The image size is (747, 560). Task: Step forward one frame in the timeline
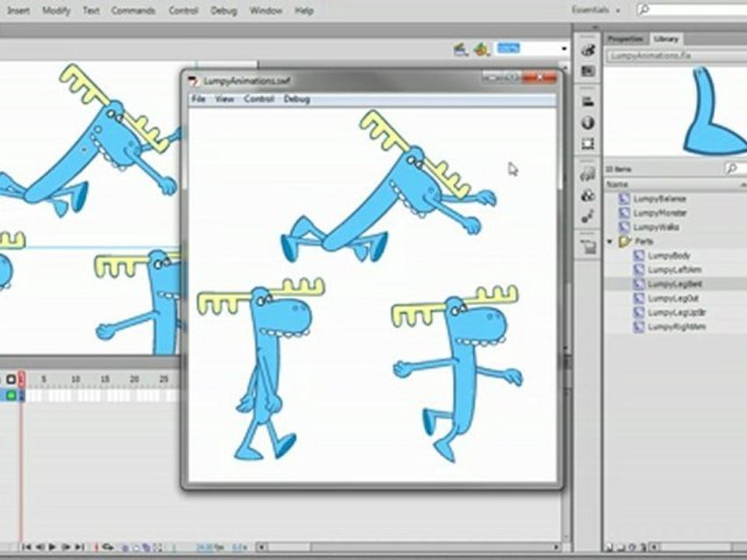65,547
